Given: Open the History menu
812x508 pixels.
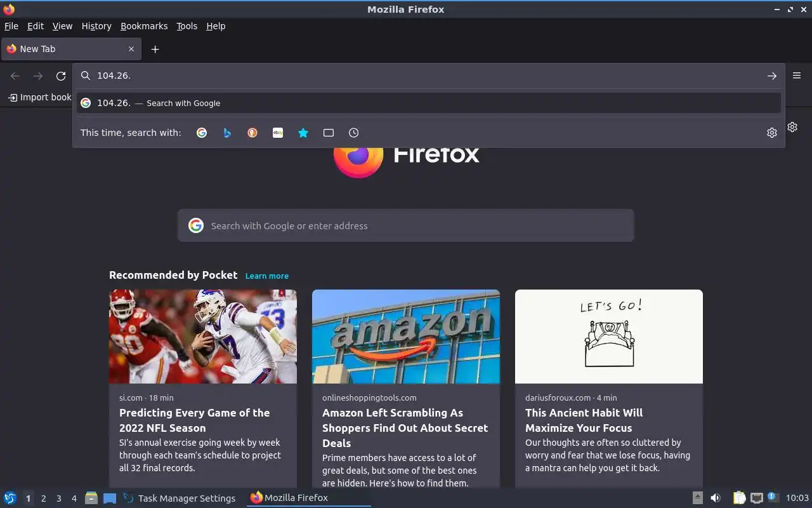Looking at the screenshot, I should click(96, 26).
